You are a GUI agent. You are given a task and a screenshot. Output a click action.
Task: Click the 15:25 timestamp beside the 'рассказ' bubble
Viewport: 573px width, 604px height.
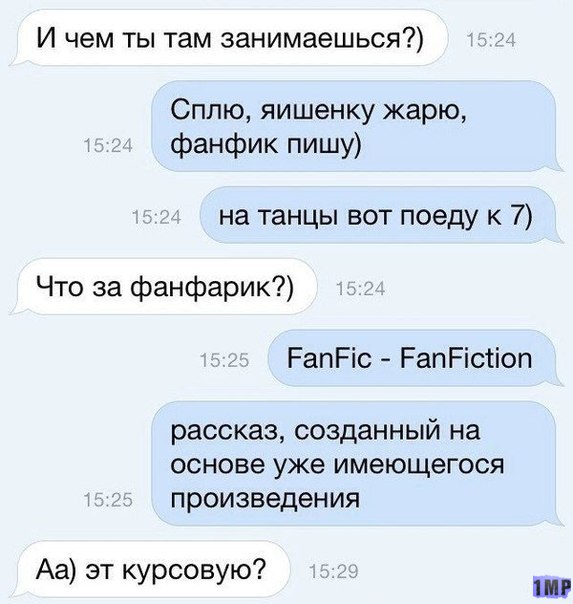(x=108, y=500)
